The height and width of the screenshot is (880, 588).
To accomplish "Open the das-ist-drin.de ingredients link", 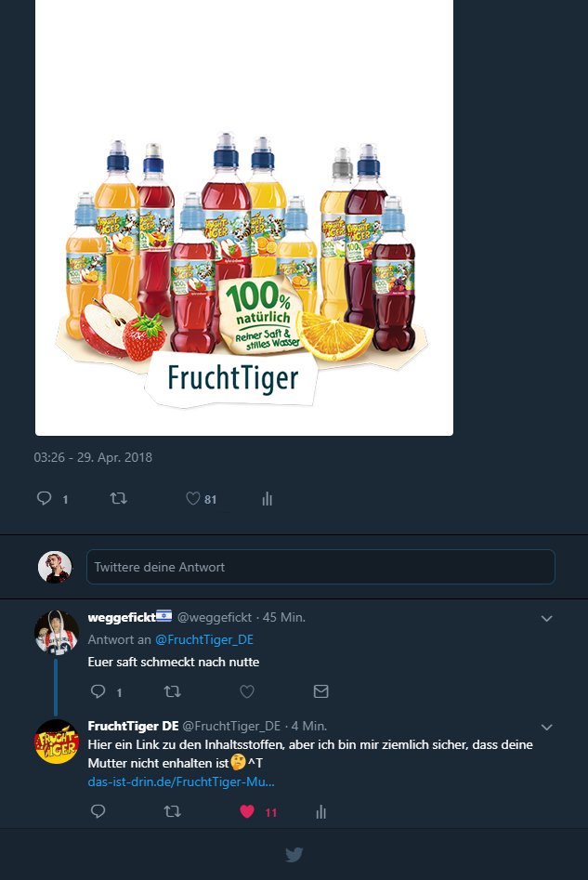I will 180,781.
